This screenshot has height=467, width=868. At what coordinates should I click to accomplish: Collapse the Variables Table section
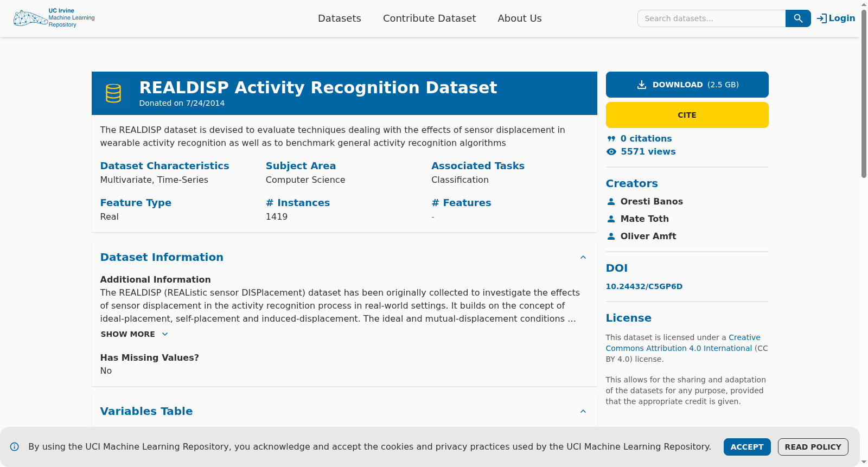[x=583, y=411]
